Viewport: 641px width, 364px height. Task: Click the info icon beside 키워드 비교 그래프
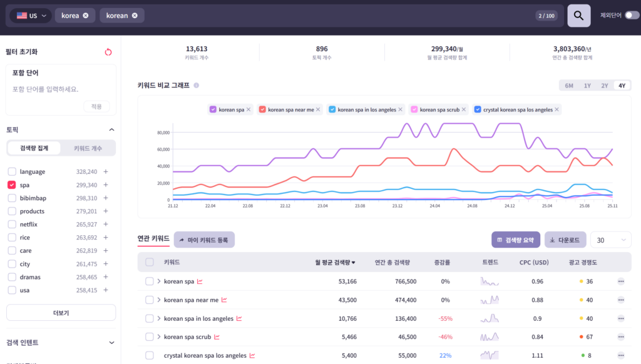pyautogui.click(x=196, y=86)
